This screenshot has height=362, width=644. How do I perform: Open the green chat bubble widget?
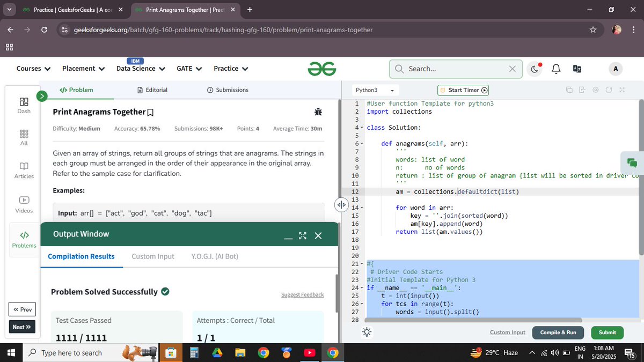632,163
